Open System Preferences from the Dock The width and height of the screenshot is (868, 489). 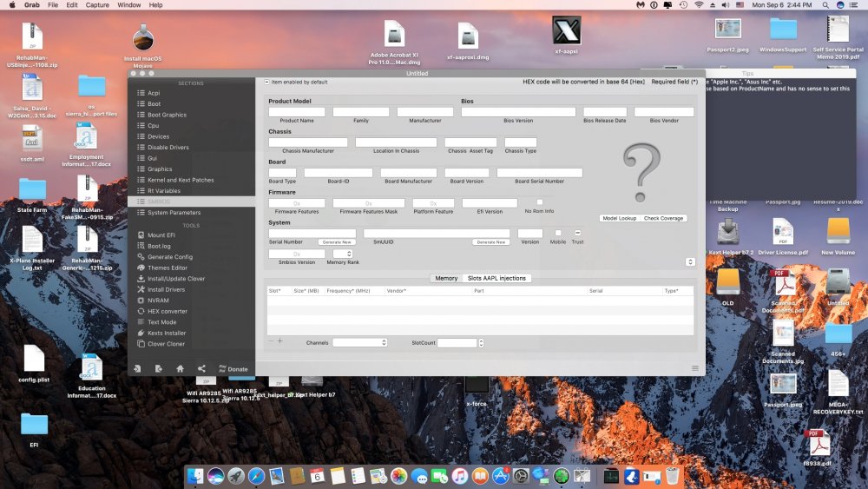(520, 476)
